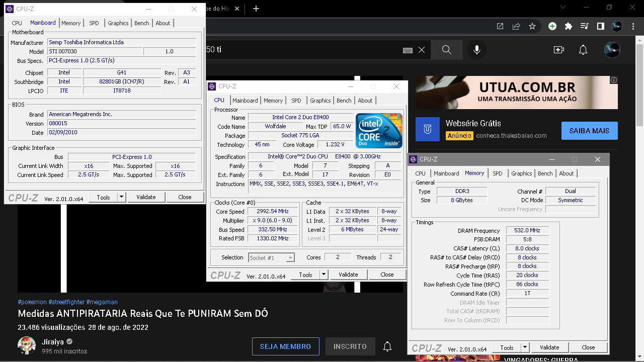Open the conheca.thalesbaiao.com ad link
The height and width of the screenshot is (362, 644).
[x=511, y=136]
